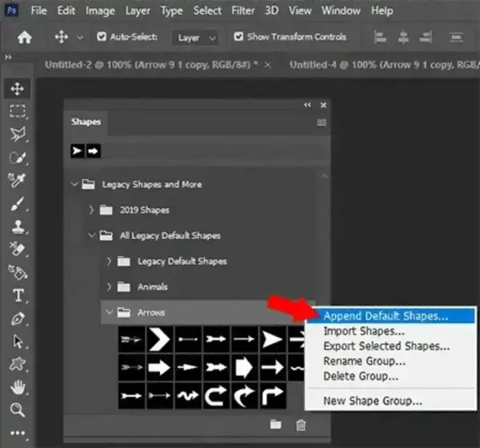Select the Zoom tool
The image size is (480, 448).
18,411
